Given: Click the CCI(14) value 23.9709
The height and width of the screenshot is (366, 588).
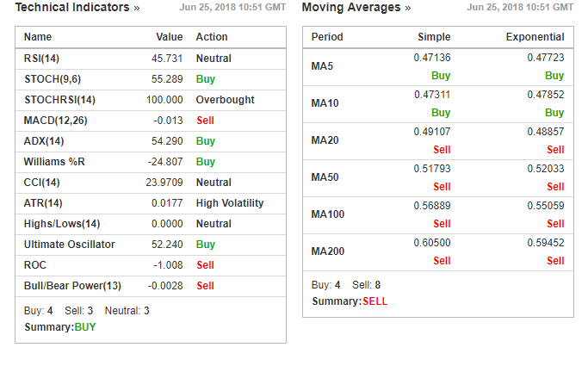Looking at the screenshot, I should pos(163,183).
